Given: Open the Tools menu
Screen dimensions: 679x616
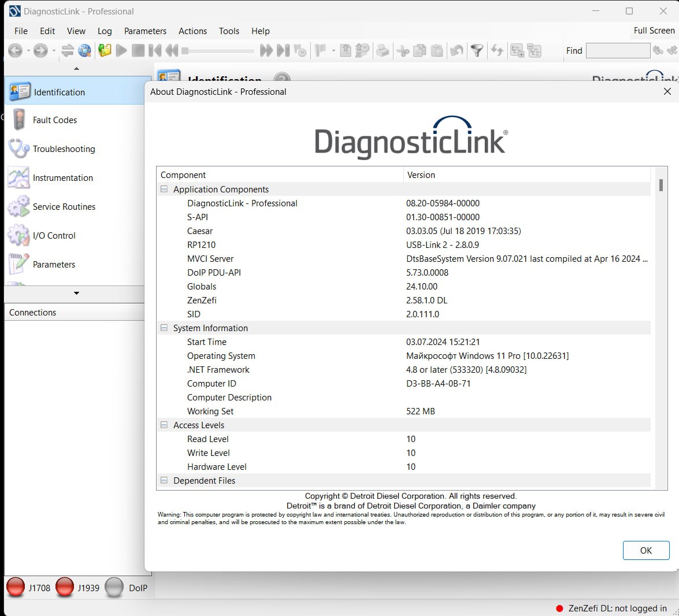Looking at the screenshot, I should pyautogui.click(x=229, y=31).
